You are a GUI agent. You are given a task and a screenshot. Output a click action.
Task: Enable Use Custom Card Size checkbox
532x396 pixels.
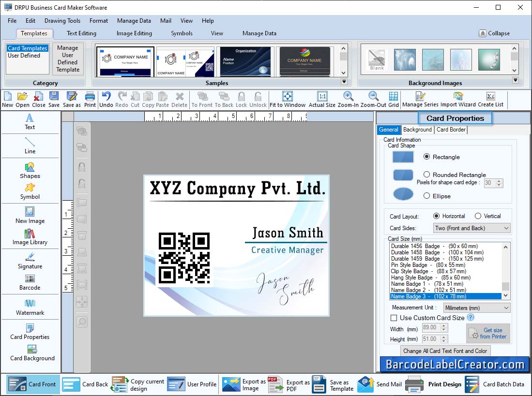(x=394, y=318)
